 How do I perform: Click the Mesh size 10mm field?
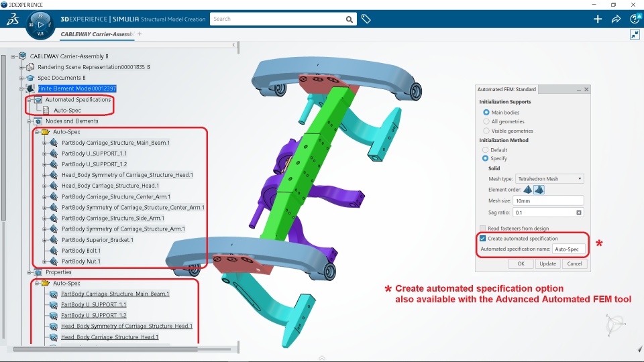pyautogui.click(x=548, y=200)
